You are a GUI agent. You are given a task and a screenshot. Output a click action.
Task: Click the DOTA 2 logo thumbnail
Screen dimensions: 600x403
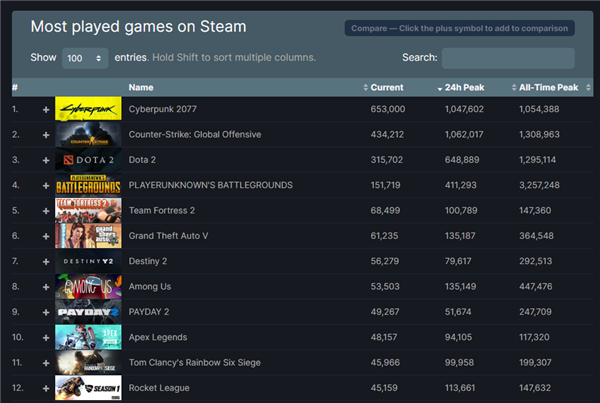click(x=88, y=160)
